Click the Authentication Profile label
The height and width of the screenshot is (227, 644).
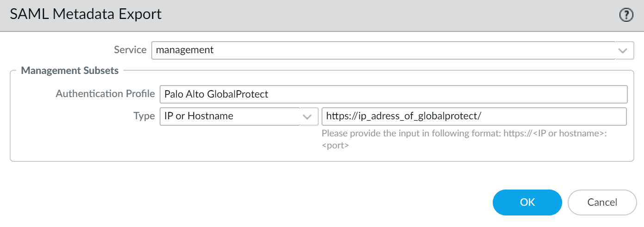pos(105,94)
